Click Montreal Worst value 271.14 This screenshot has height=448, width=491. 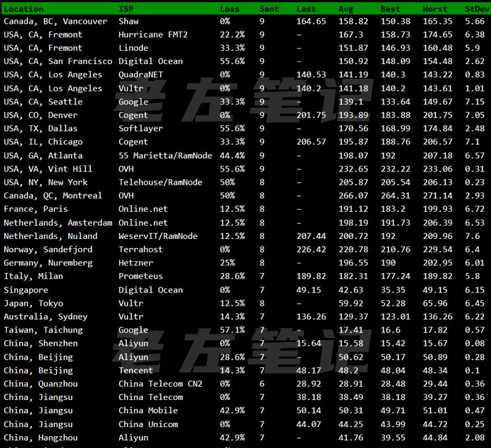pyautogui.click(x=437, y=196)
